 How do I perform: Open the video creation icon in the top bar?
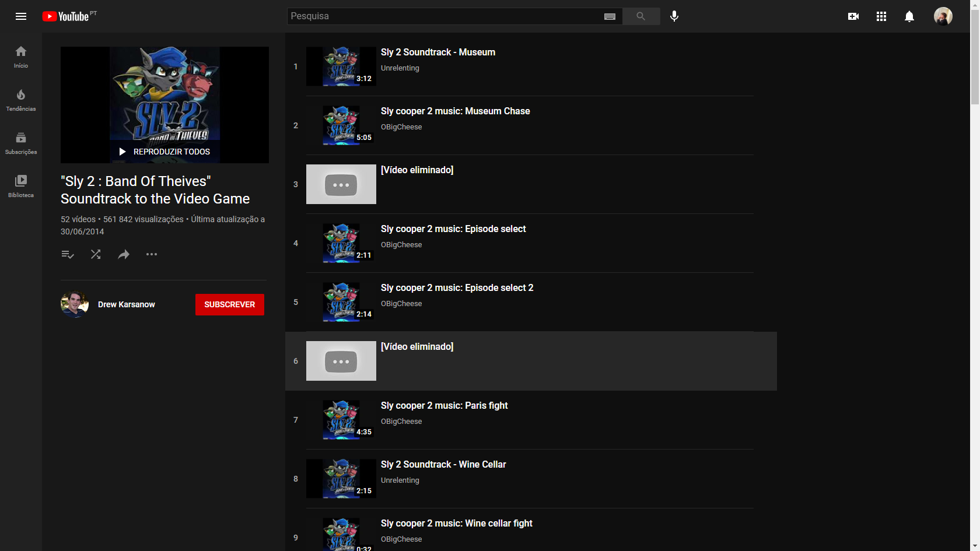[853, 16]
